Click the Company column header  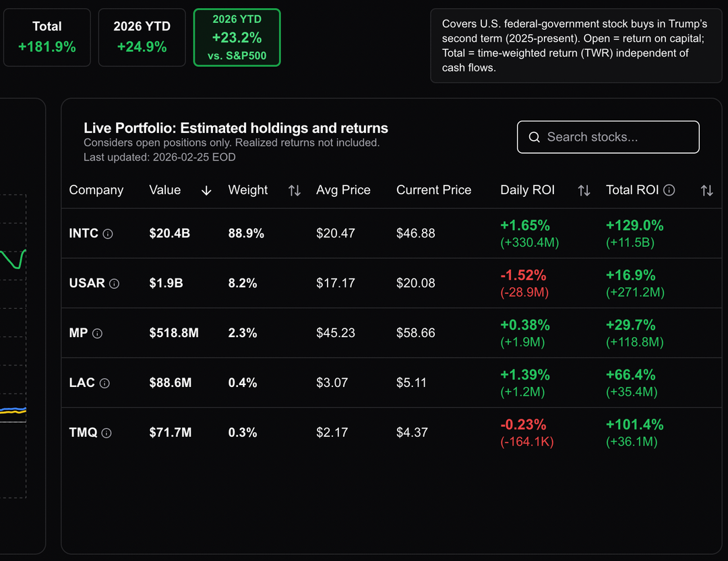[96, 190]
